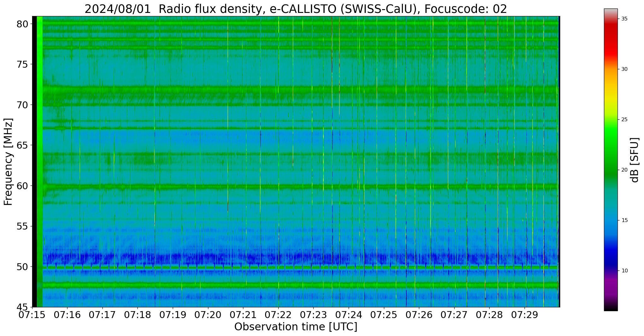The image size is (644, 336).
Task: Click the 65 MHz frequency tick label
Action: click(x=22, y=145)
